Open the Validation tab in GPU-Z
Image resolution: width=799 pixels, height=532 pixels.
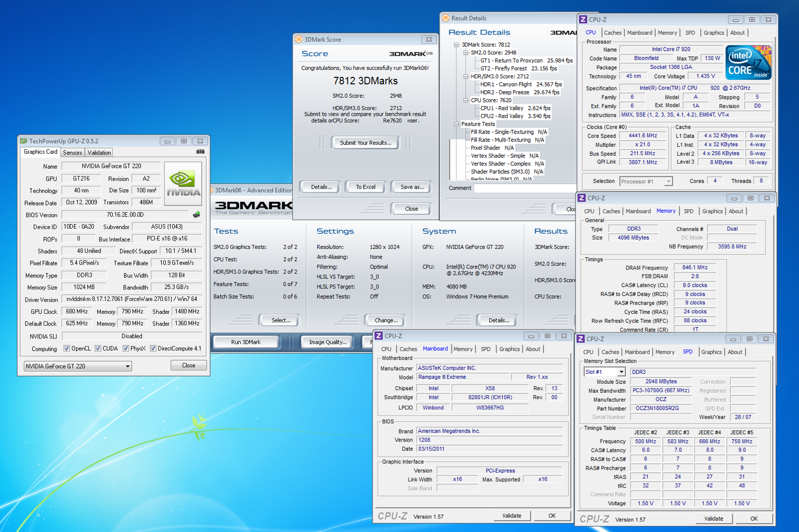click(x=99, y=153)
